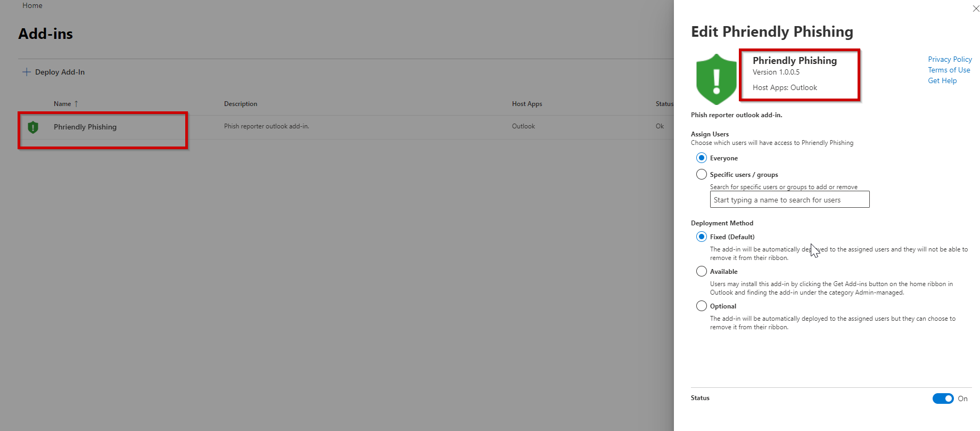Open the Phriendly Phishing add-in row

coord(85,127)
